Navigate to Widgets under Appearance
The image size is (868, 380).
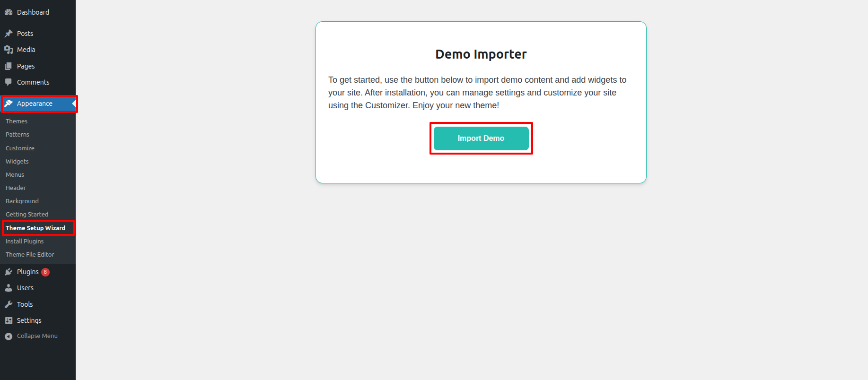pyautogui.click(x=17, y=162)
